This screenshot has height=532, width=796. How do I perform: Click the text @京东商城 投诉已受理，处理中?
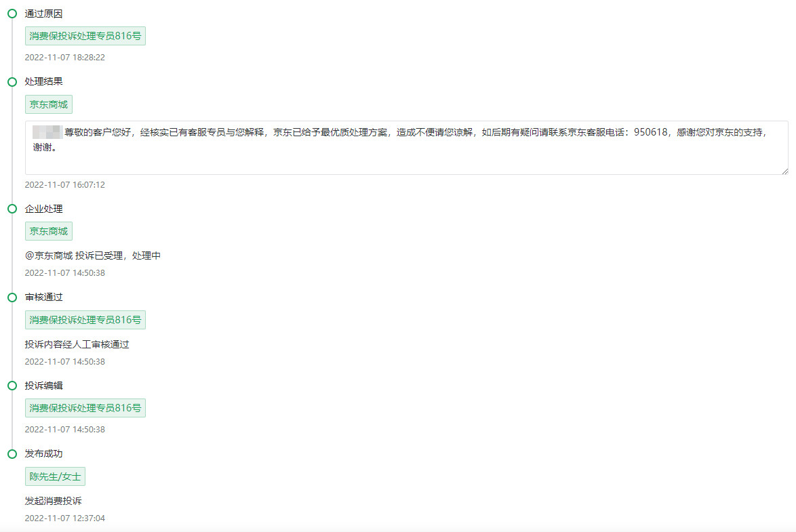(93, 256)
